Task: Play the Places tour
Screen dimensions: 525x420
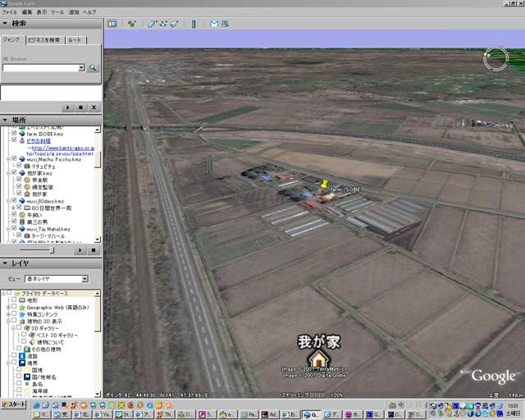Action: point(80,250)
